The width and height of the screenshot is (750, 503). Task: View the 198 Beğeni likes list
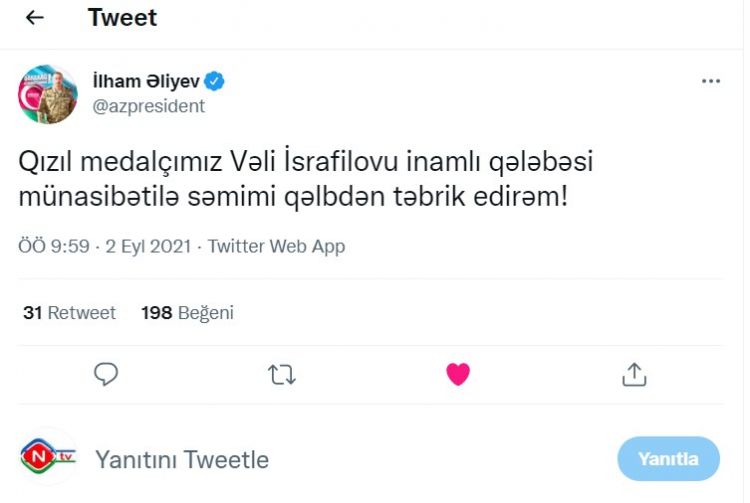187,313
